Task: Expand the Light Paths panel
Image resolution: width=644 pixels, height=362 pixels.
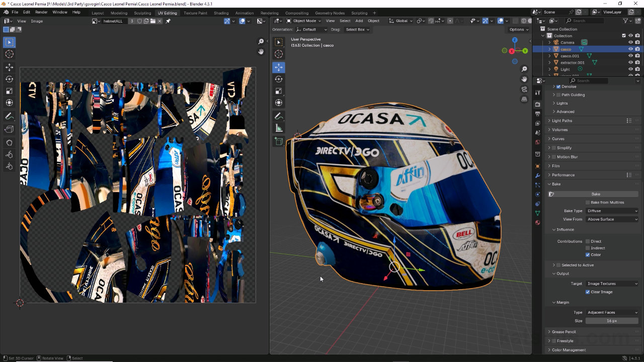Action: click(562, 121)
